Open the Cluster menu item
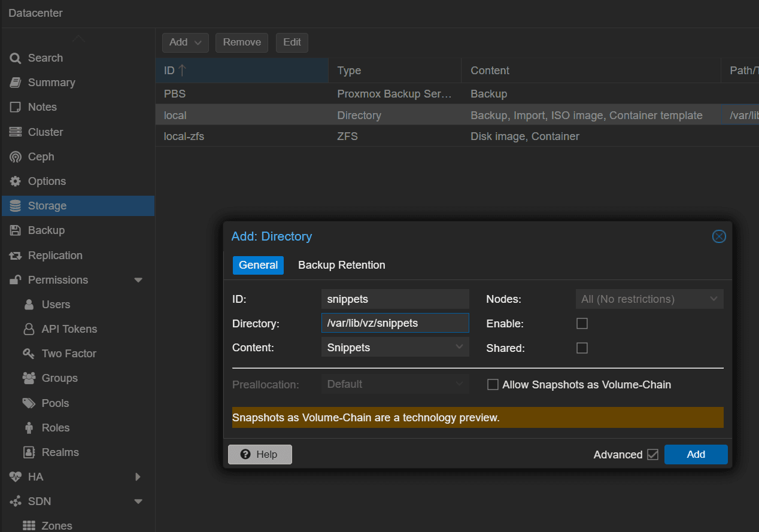The image size is (759, 532). pos(78,132)
